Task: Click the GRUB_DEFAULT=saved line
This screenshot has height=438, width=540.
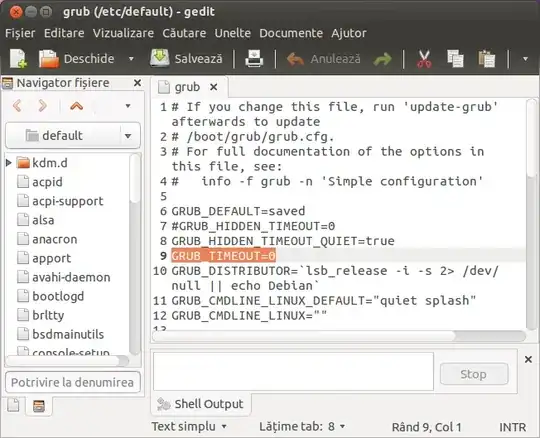Action: pos(238,211)
